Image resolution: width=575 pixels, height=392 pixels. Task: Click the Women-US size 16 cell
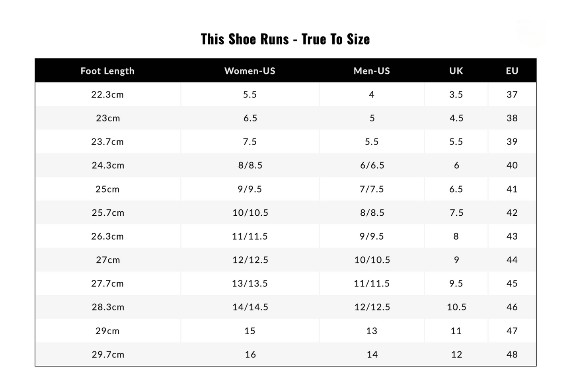pyautogui.click(x=250, y=355)
